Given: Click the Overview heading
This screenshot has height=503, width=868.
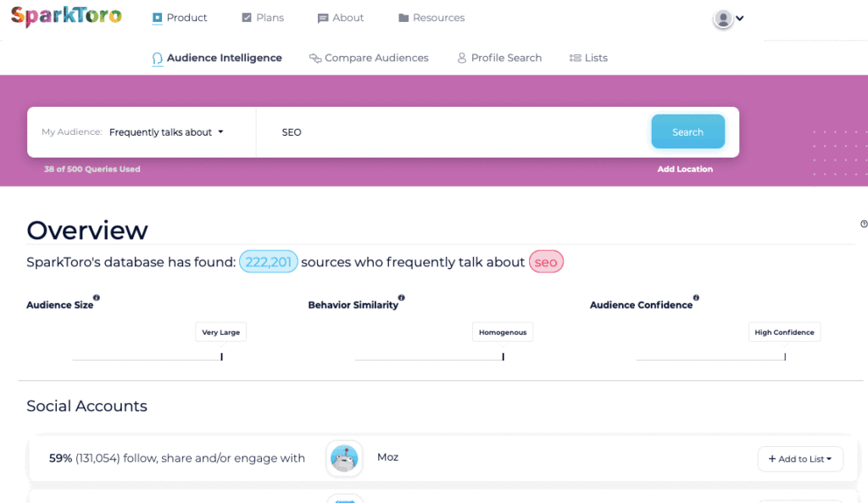Looking at the screenshot, I should (87, 231).
